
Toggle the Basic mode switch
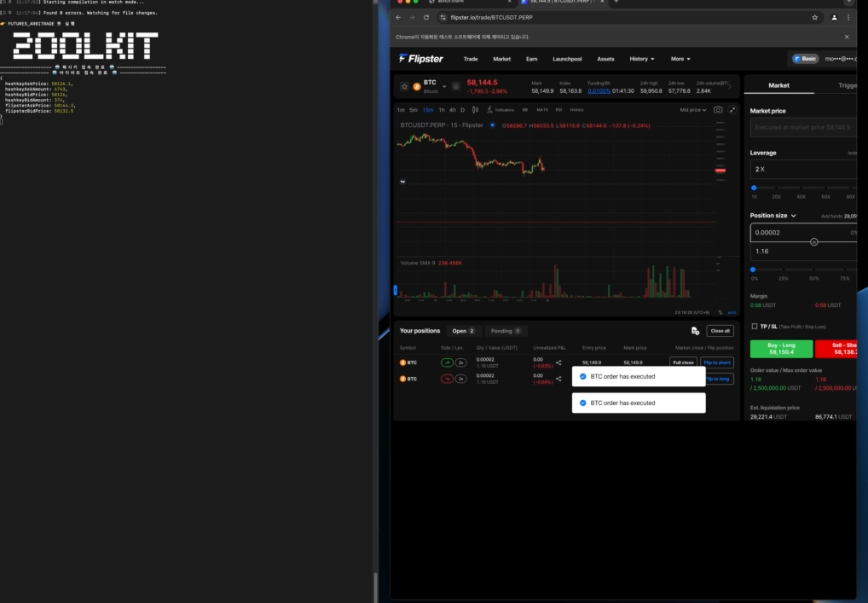click(x=806, y=59)
